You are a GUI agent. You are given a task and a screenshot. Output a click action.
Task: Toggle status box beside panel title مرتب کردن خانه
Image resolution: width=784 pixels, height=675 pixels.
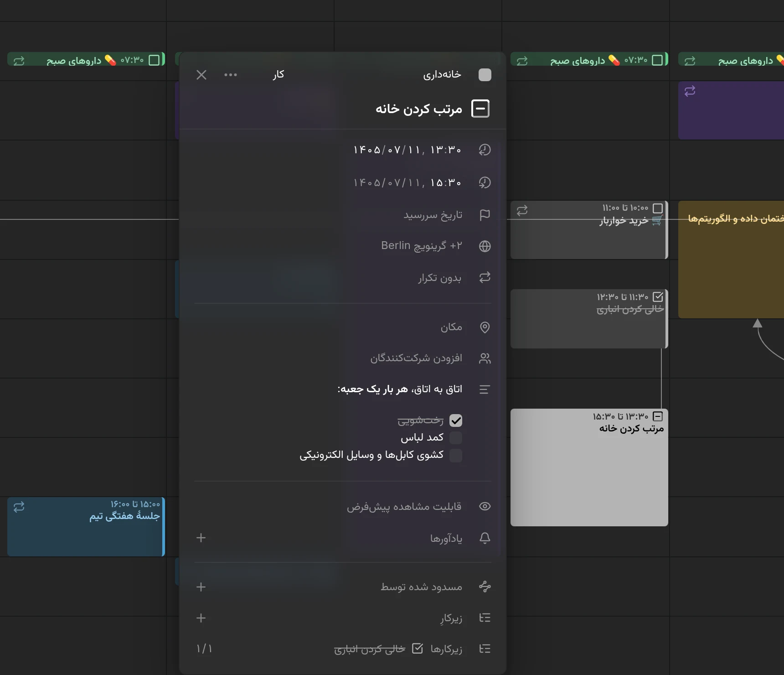(480, 109)
